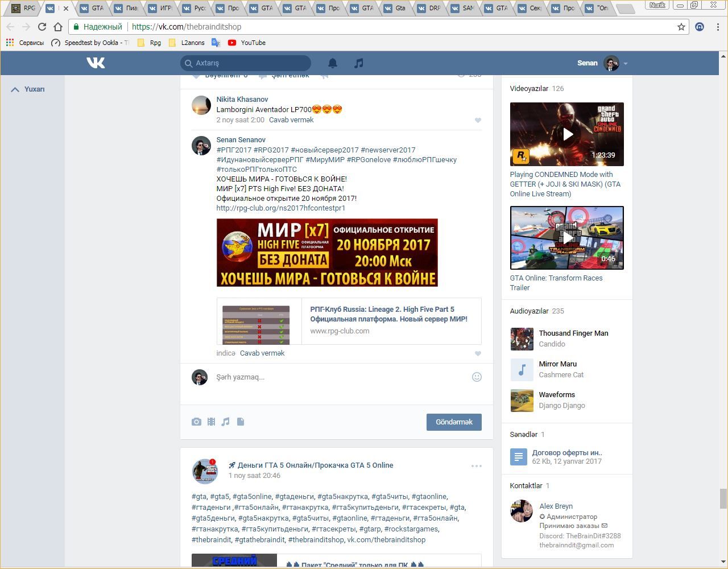Open the МИР x7 High Five banner image
The width and height of the screenshot is (728, 569).
click(x=327, y=253)
